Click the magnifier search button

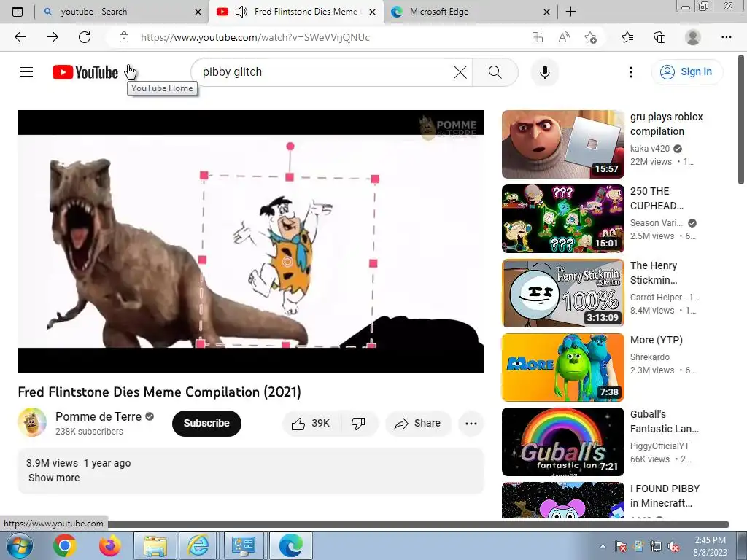click(x=495, y=72)
